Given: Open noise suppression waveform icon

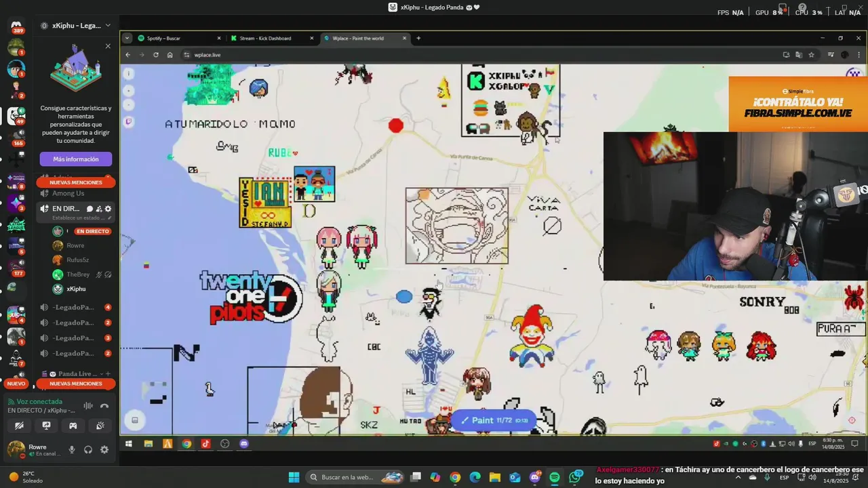Looking at the screenshot, I should 88,406.
